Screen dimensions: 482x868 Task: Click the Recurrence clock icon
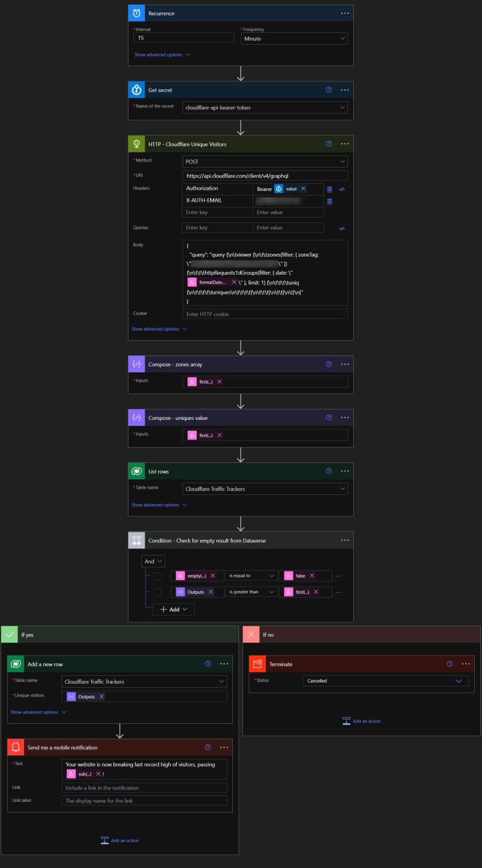tap(136, 13)
